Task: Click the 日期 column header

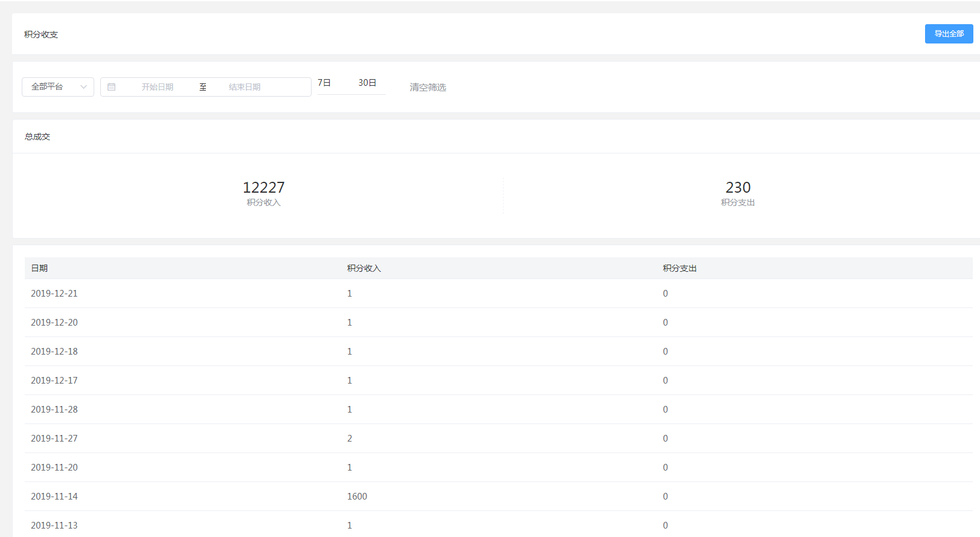Action: pyautogui.click(x=39, y=268)
